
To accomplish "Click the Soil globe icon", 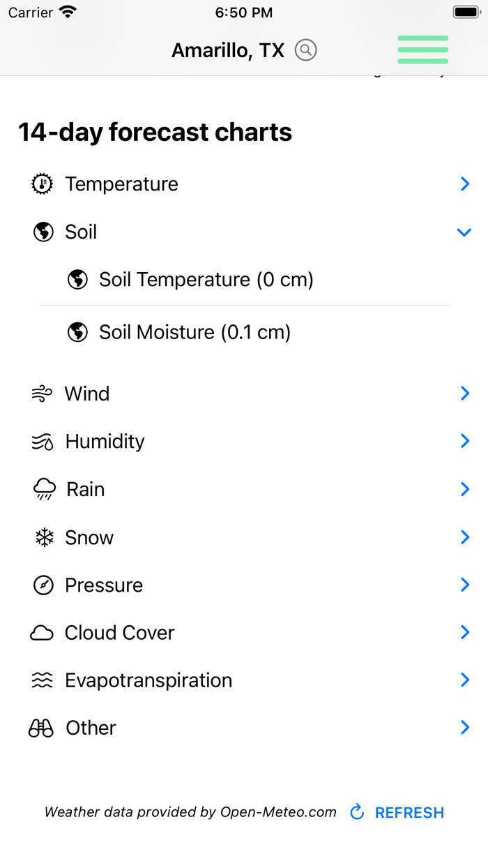I will (x=43, y=232).
